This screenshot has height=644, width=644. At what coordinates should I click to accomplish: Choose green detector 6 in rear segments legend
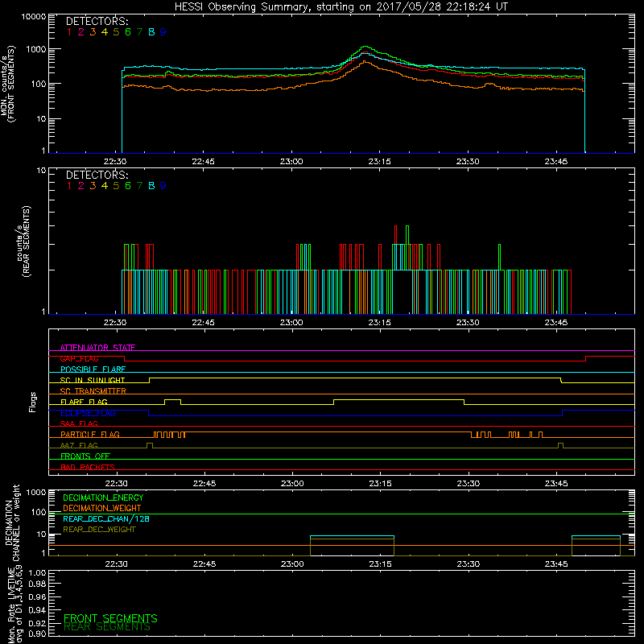(128, 186)
